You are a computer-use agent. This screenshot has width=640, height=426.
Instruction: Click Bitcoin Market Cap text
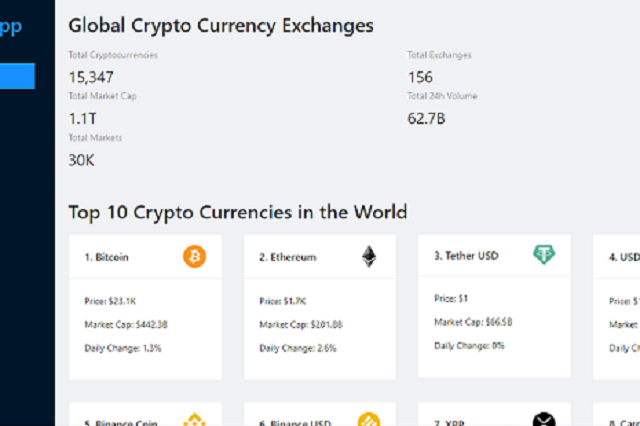pyautogui.click(x=126, y=324)
